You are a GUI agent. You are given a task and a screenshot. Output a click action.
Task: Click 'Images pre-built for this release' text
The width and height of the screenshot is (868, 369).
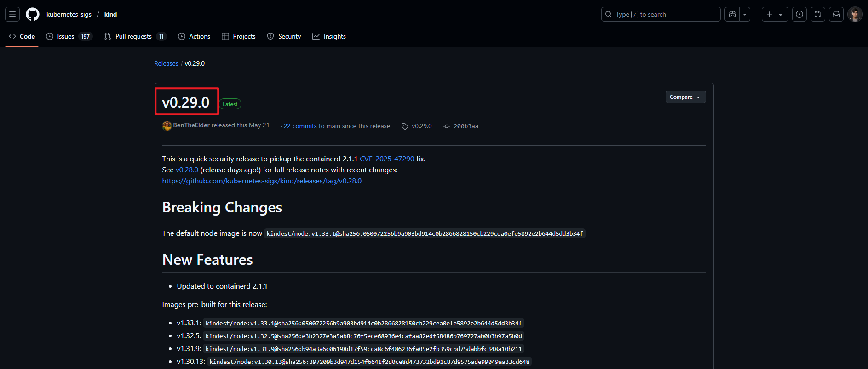(214, 305)
